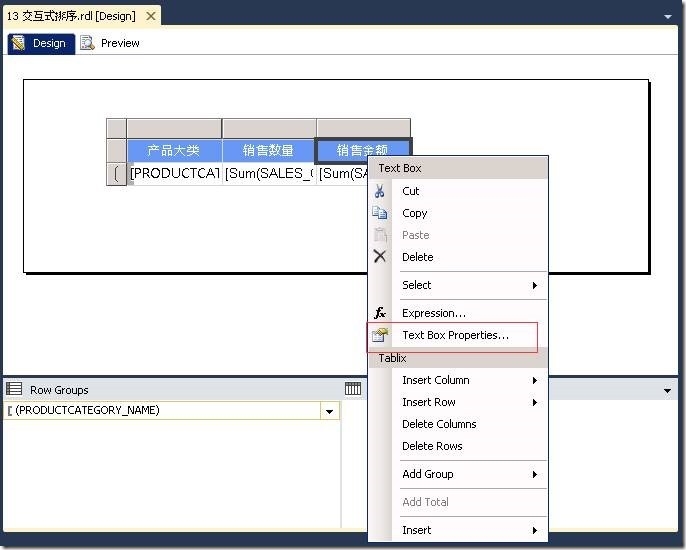Choose Copy from context menu
The height and width of the screenshot is (550, 686).
point(458,213)
